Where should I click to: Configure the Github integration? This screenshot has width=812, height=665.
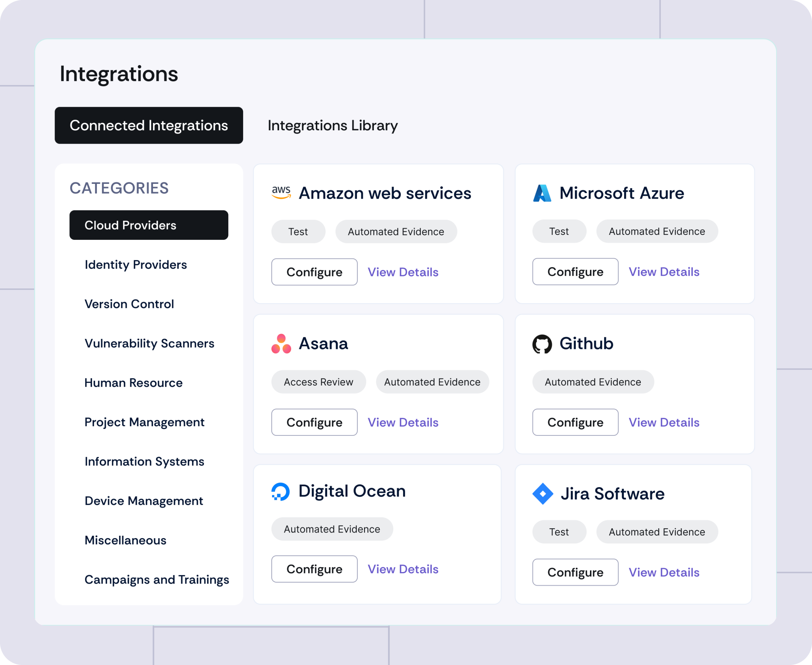tap(575, 422)
